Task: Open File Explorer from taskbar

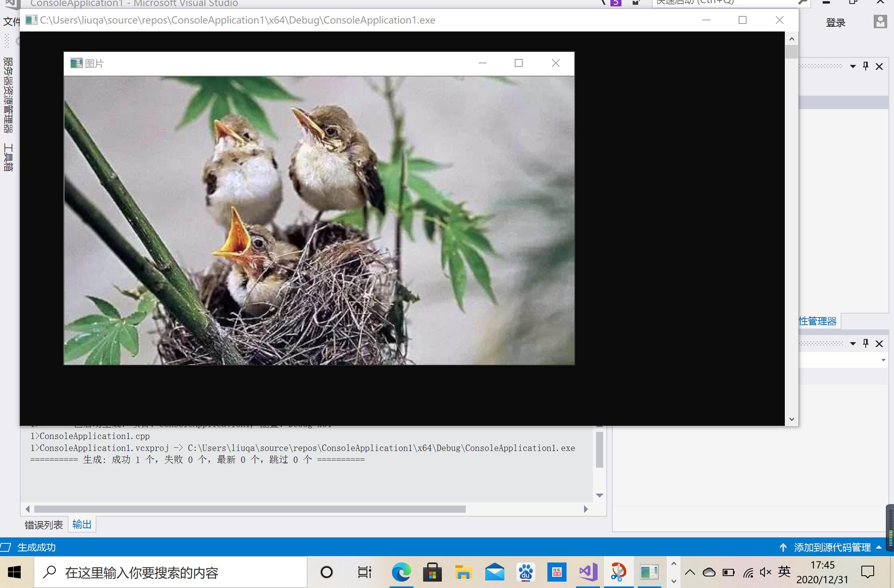Action: tap(463, 572)
